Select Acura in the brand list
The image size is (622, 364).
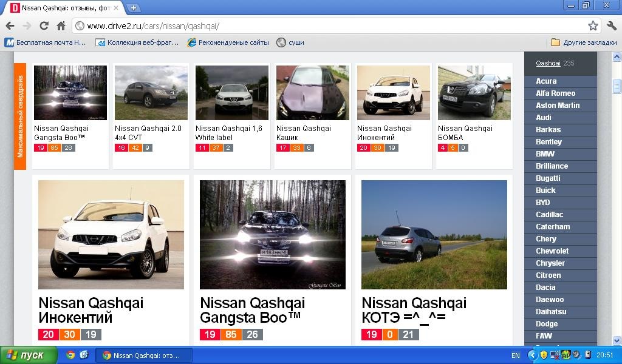click(x=561, y=81)
